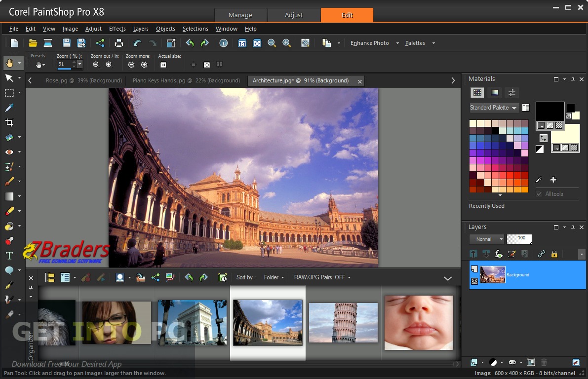The image size is (588, 379).
Task: Switch to Piano Keys Hands.jpg tab
Action: (187, 80)
